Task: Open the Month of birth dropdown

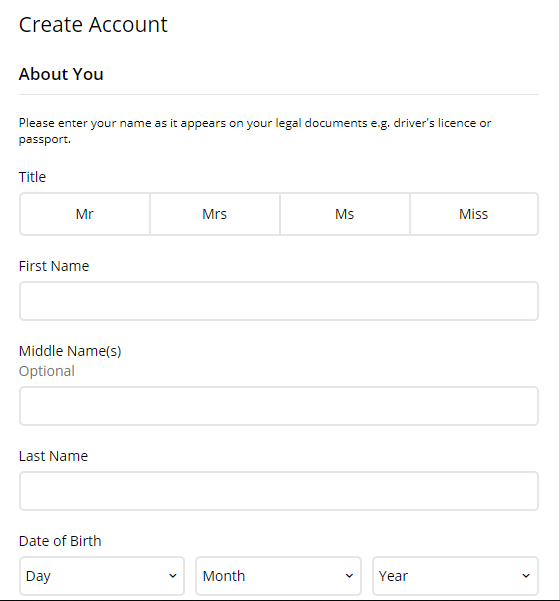Action: tap(279, 576)
